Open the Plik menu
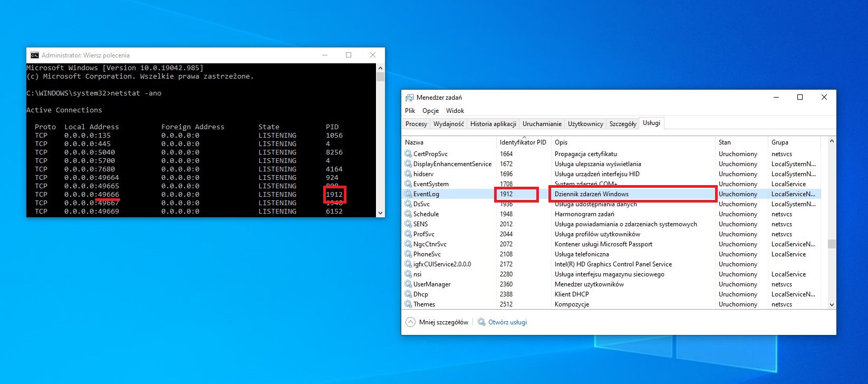Screen dimensions: 868x384 point(410,111)
